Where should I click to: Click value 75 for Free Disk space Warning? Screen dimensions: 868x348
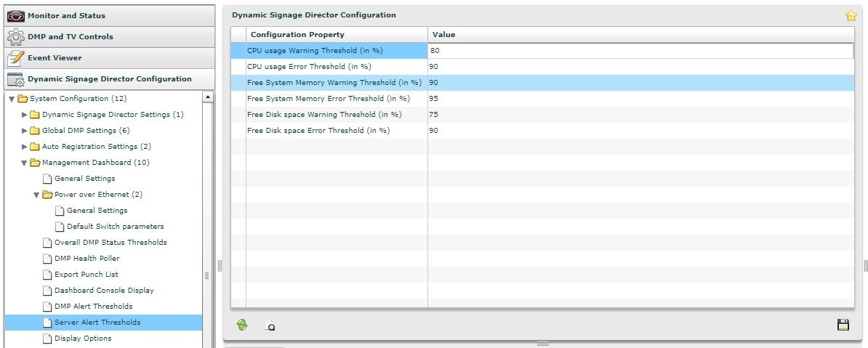pos(434,115)
